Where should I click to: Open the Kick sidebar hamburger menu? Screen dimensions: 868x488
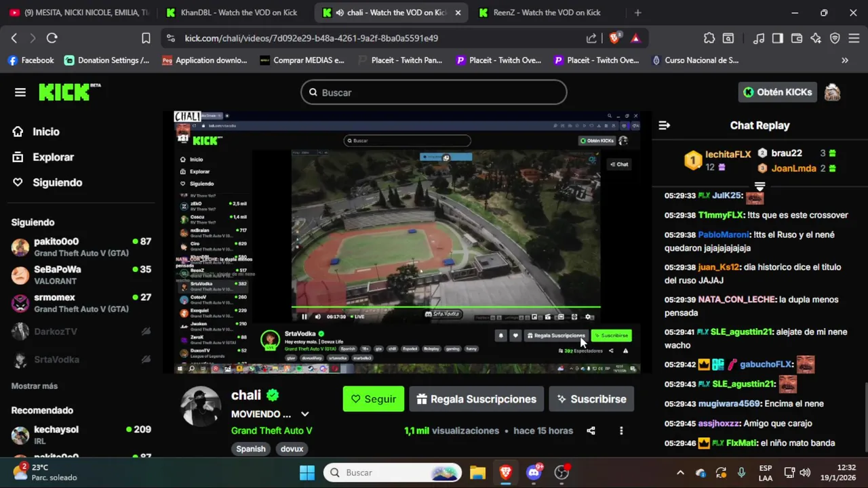[x=20, y=92]
